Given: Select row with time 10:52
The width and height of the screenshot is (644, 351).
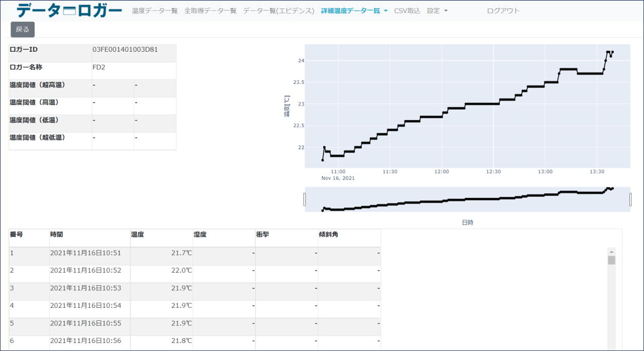Looking at the screenshot, I should [85, 270].
